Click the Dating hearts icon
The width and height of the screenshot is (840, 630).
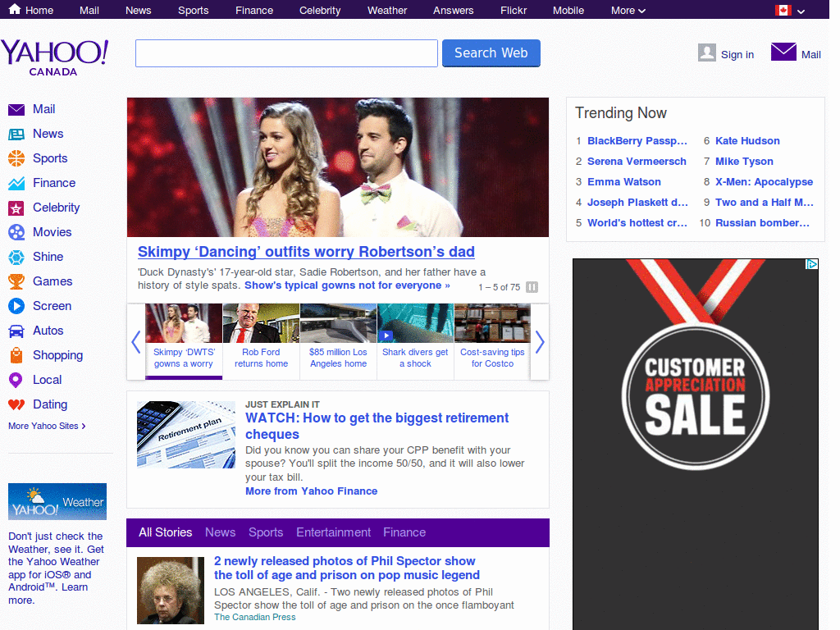[x=16, y=405]
